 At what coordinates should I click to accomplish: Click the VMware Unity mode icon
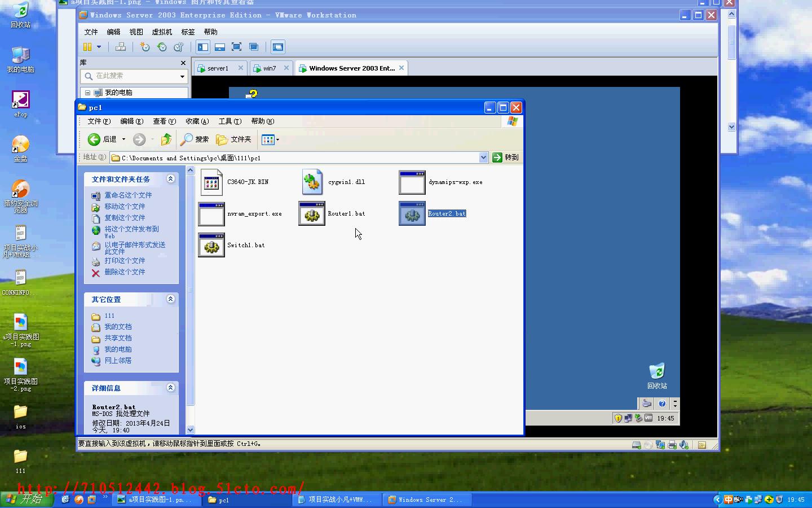(254, 47)
